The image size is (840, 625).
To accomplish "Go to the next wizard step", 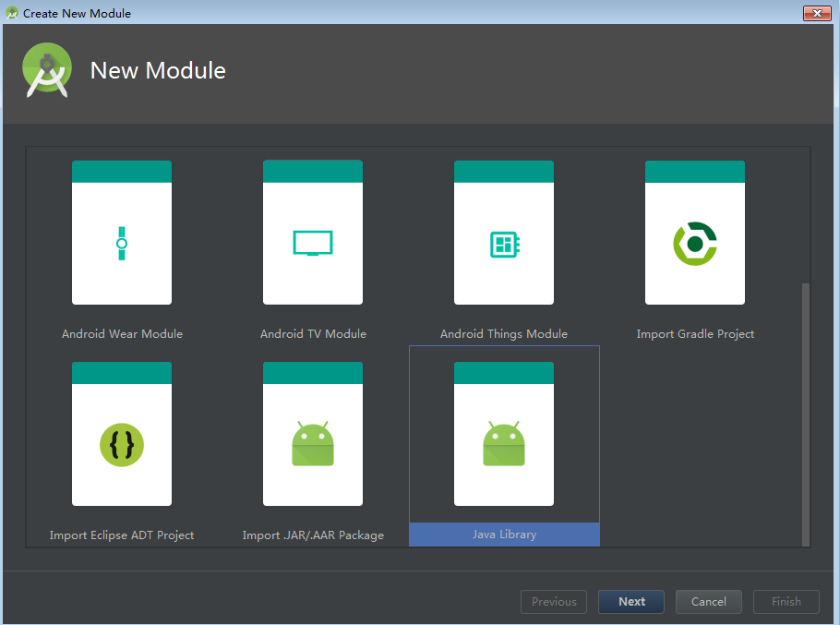I will pyautogui.click(x=631, y=601).
